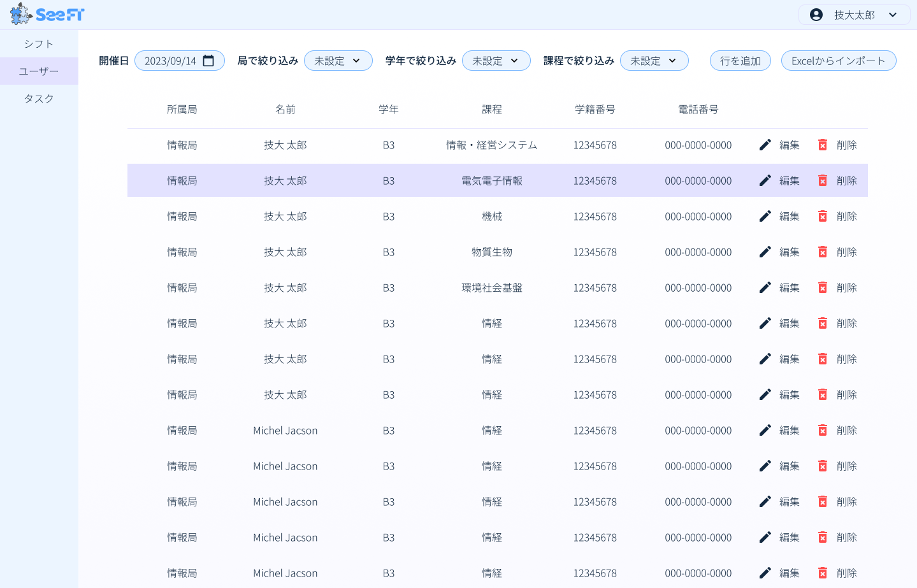The image size is (917, 588).
Task: Open the 技大太郎 account menu chevron
Action: point(893,15)
